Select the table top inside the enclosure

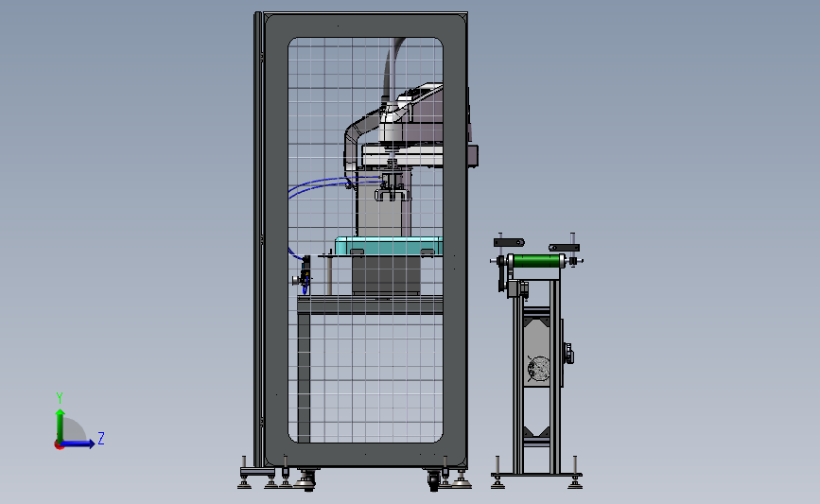coord(370,304)
